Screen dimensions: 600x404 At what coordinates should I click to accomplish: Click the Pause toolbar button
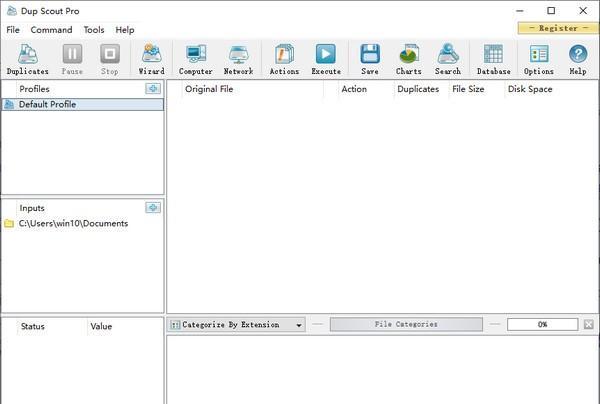[72, 59]
